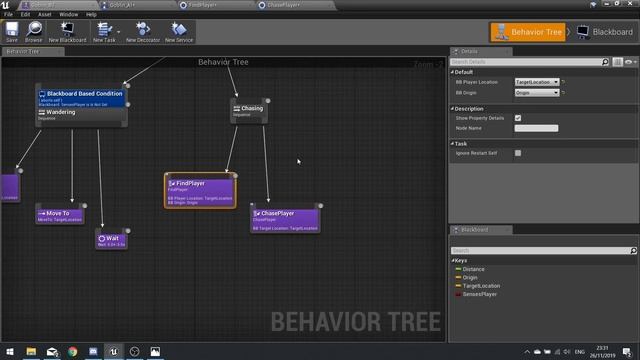The image size is (640, 360).
Task: Click the volume icon in system tray
Action: pos(567,352)
